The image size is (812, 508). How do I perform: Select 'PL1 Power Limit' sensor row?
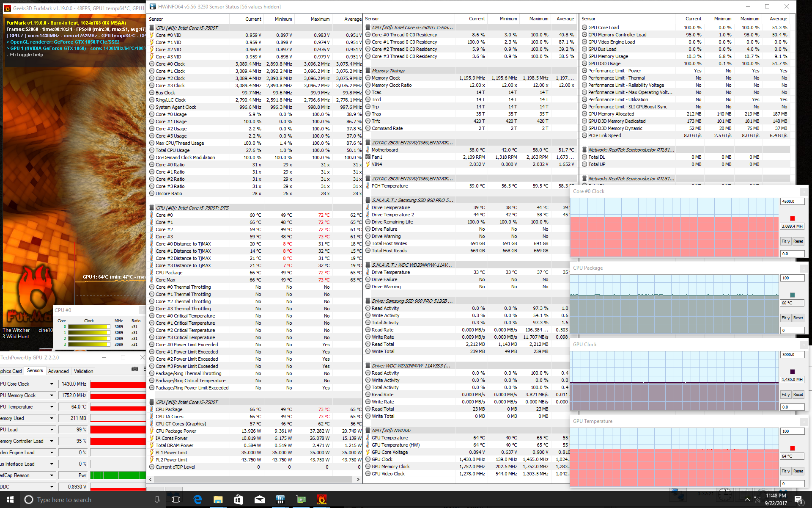point(255,453)
